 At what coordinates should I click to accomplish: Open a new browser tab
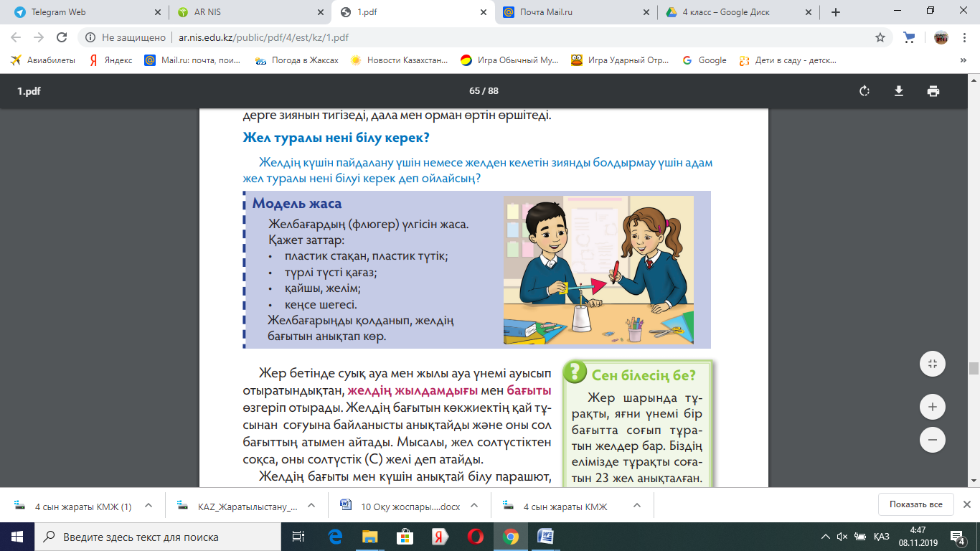[x=836, y=12]
